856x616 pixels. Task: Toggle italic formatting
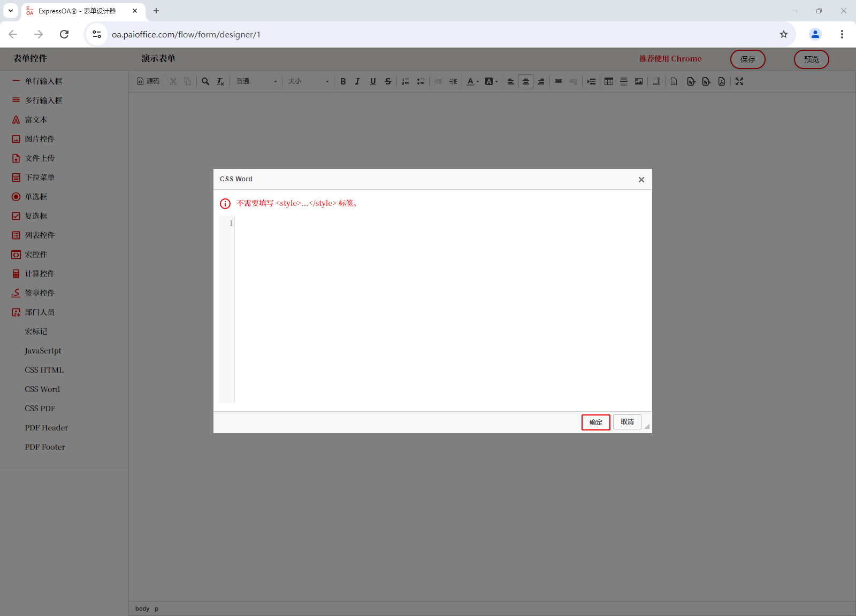pyautogui.click(x=357, y=81)
